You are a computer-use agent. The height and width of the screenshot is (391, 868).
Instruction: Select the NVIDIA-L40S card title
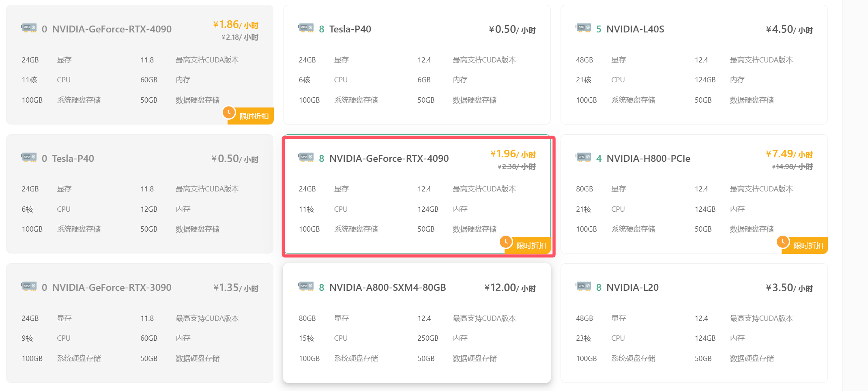[635, 29]
